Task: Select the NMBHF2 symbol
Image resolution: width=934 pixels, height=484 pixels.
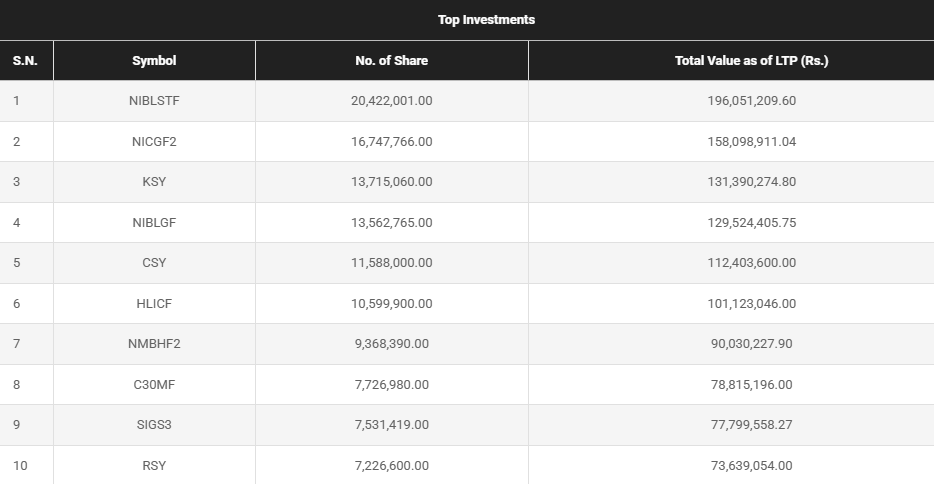Action: click(x=154, y=344)
